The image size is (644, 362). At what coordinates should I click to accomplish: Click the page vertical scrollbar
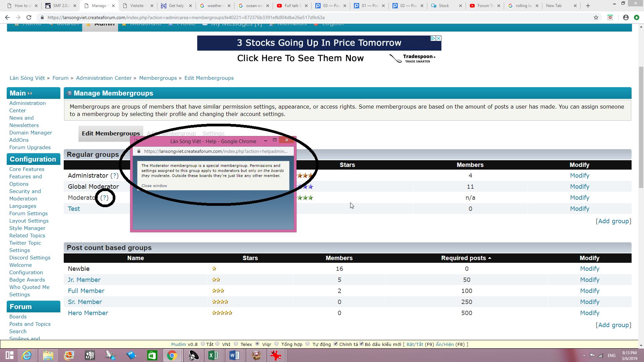(641, 127)
